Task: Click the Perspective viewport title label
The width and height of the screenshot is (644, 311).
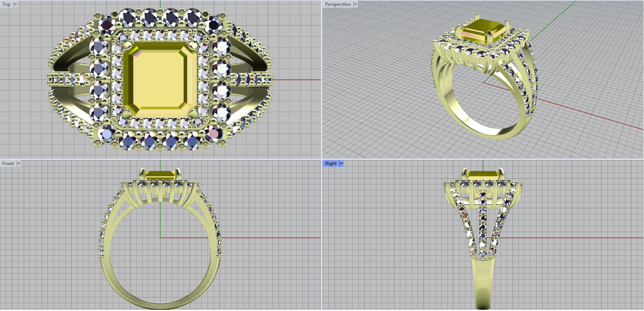Action: tap(338, 4)
